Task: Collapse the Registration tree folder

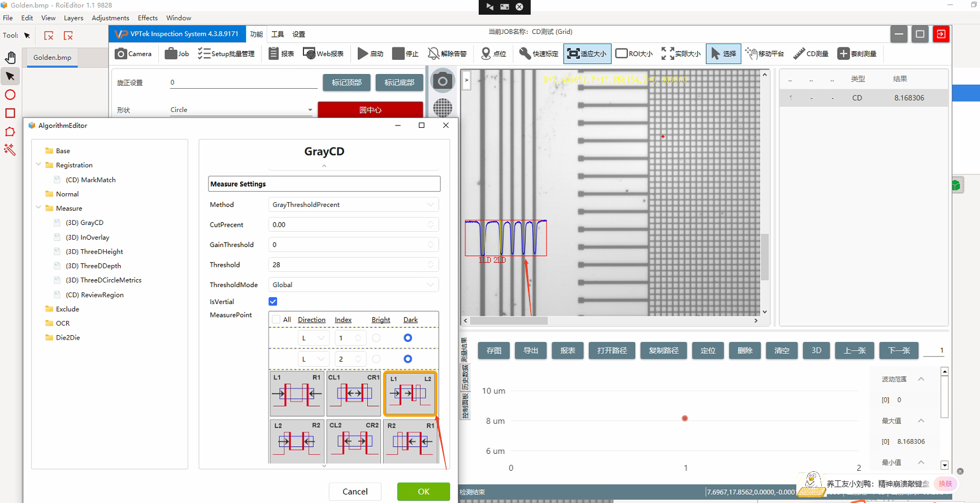Action: 38,164
